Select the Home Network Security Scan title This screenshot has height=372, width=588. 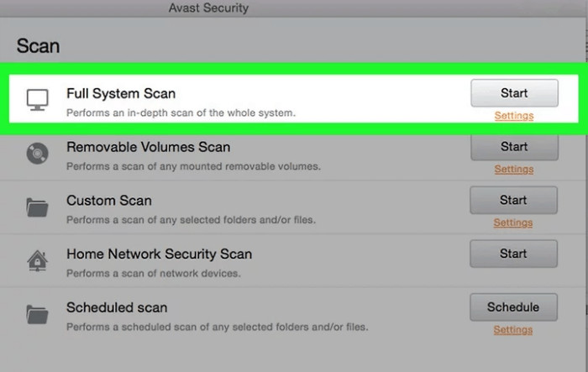(x=159, y=254)
